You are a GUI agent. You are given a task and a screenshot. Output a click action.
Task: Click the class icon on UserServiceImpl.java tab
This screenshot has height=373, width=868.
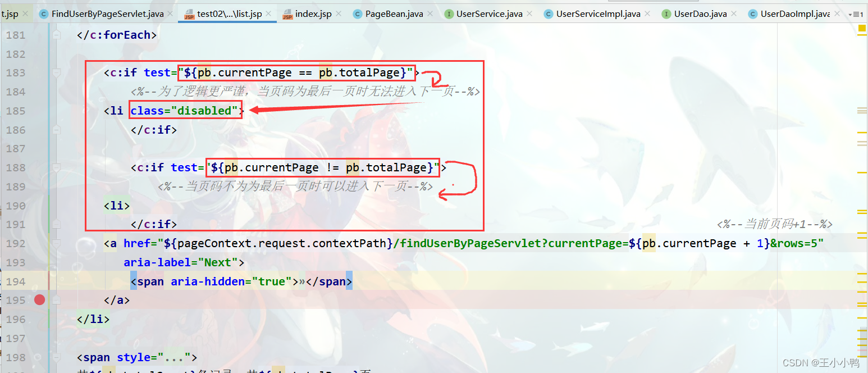click(549, 14)
